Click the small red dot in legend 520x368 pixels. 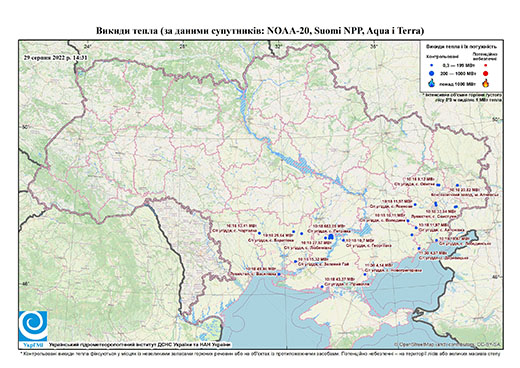click(485, 65)
